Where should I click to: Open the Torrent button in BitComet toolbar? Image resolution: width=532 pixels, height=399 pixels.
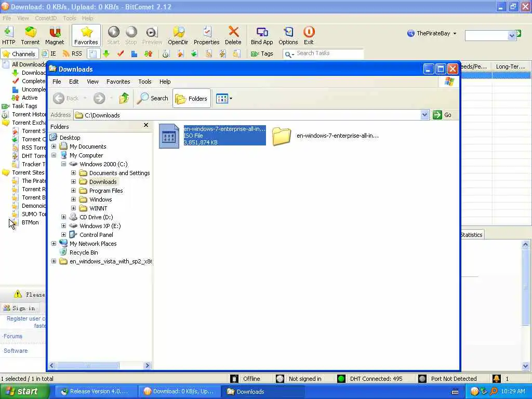[x=30, y=35]
